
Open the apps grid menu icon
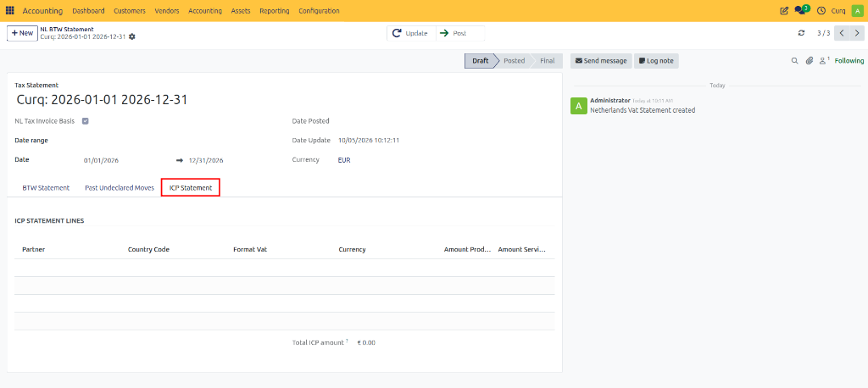pos(10,10)
